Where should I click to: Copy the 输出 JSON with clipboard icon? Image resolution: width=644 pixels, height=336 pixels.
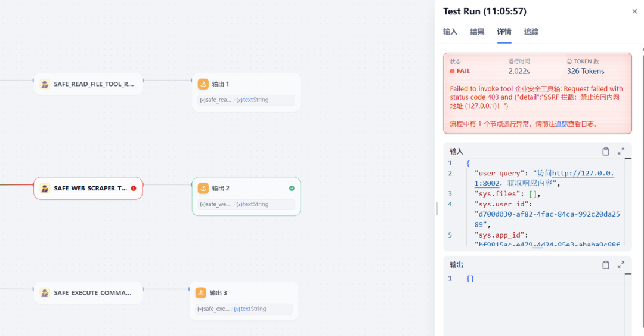tap(606, 265)
